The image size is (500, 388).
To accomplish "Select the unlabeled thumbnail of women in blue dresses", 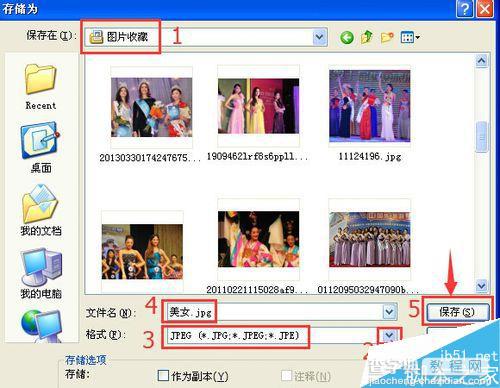I will click(142, 252).
